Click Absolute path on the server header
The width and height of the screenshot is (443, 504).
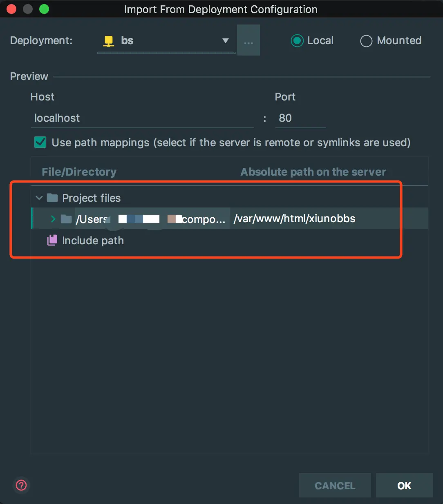click(313, 172)
